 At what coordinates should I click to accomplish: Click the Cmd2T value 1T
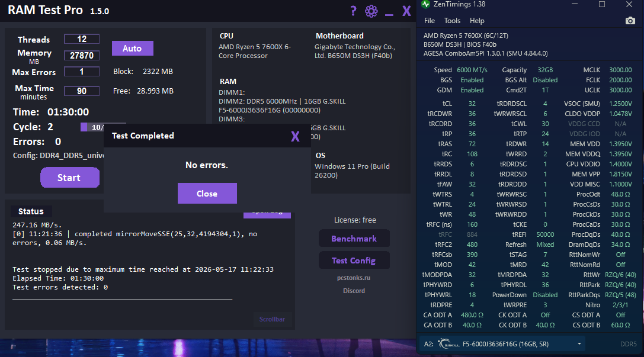tap(545, 90)
